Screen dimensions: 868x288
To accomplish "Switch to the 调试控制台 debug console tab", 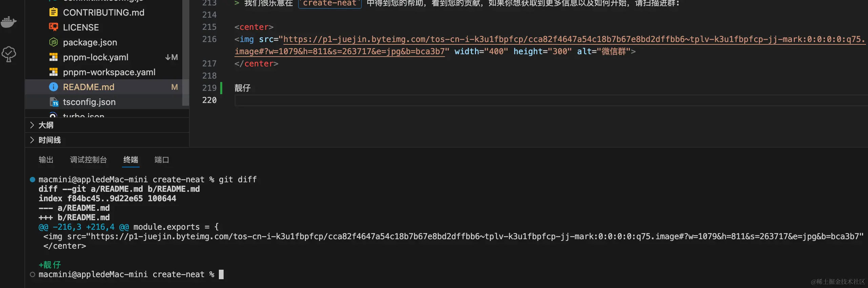I will [88, 160].
